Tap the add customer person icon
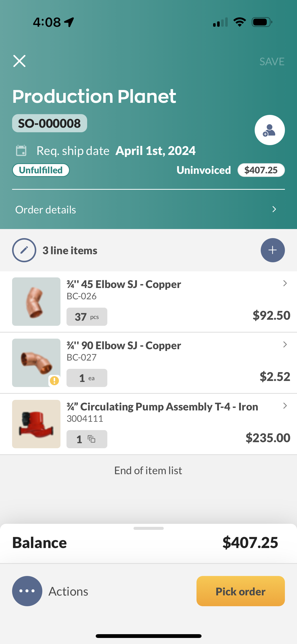Viewport: 297px width, 644px height. tap(270, 130)
